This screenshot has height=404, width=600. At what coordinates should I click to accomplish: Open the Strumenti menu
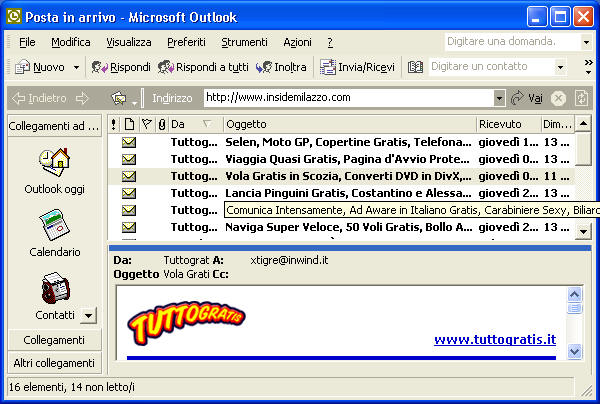[245, 42]
